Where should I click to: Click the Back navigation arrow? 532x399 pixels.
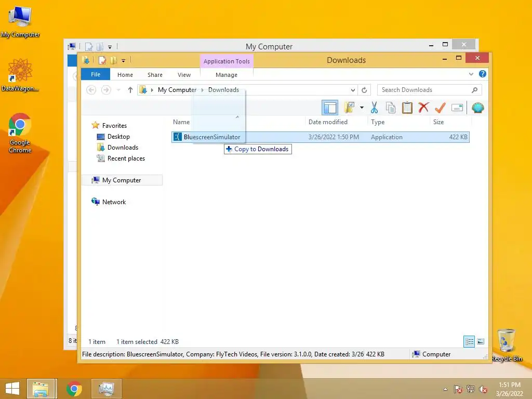pos(91,90)
